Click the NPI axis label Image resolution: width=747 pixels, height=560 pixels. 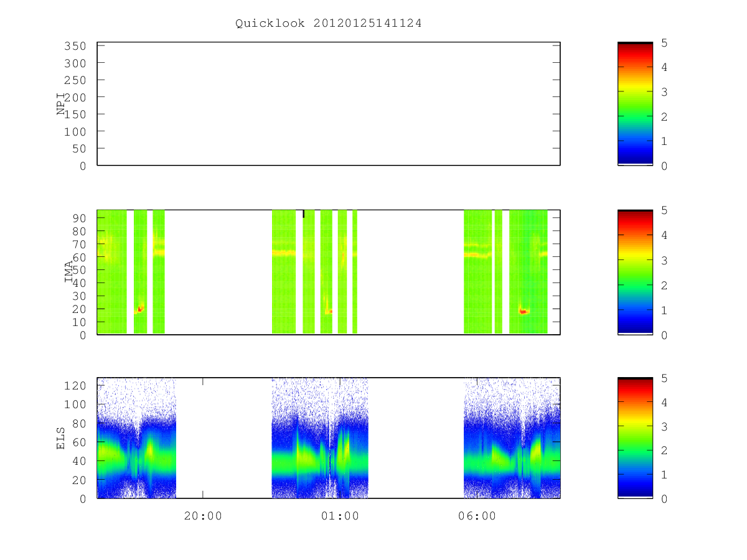tap(61, 104)
